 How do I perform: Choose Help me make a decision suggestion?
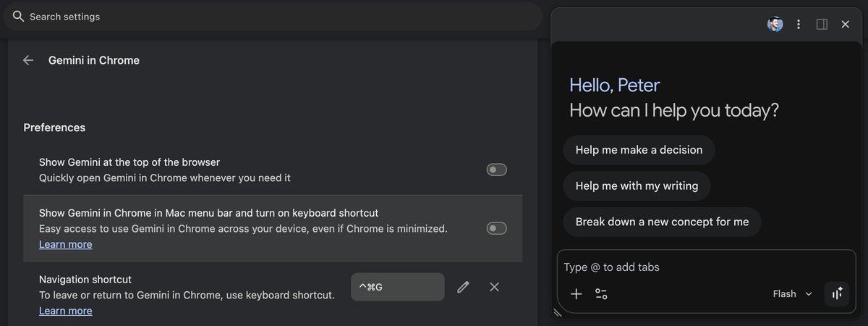(x=639, y=150)
